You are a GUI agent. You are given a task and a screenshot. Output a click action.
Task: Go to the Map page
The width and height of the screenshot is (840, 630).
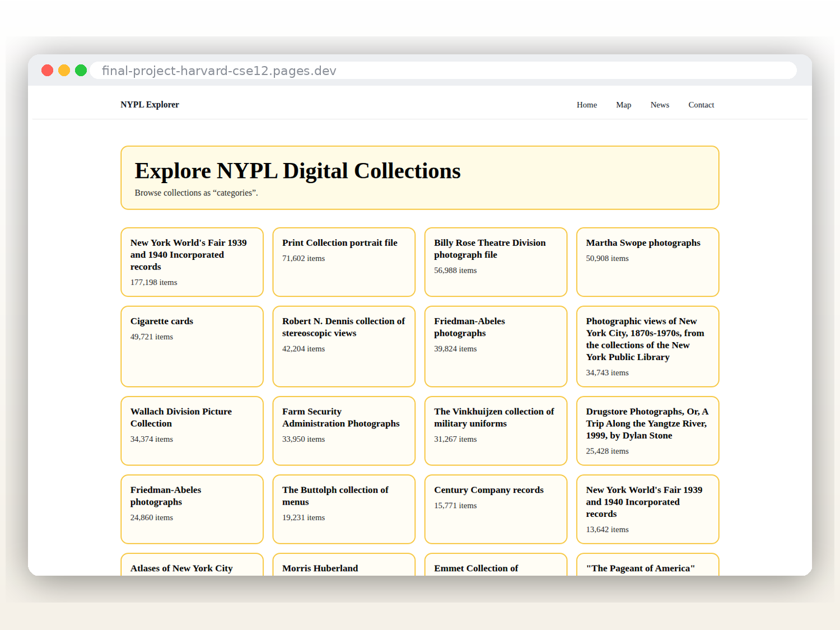point(624,105)
